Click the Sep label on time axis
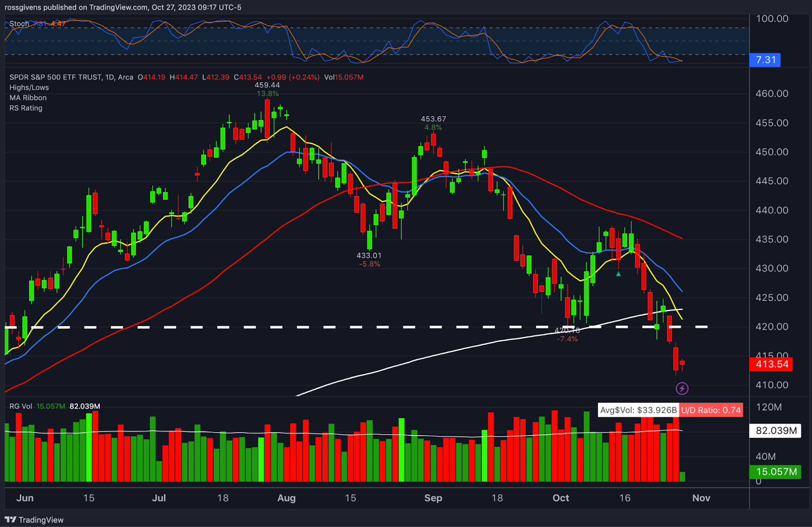Viewport: 812px width, 527px height. [433, 498]
